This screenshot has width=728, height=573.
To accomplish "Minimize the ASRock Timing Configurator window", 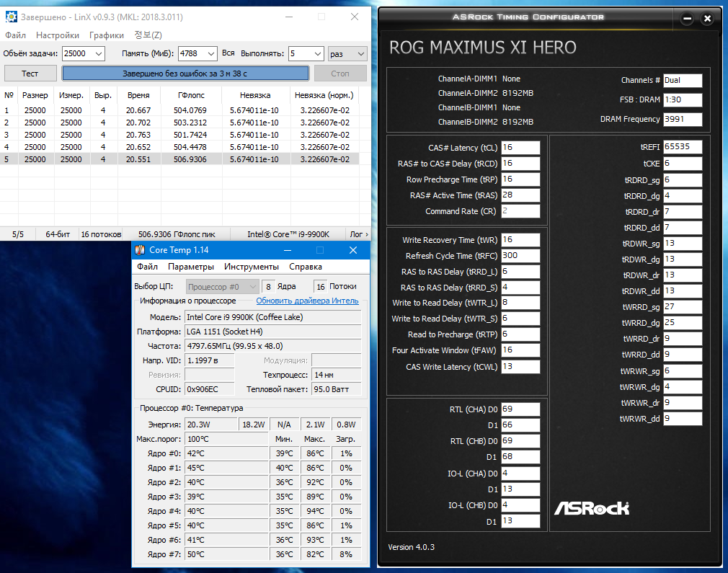I will (x=687, y=19).
